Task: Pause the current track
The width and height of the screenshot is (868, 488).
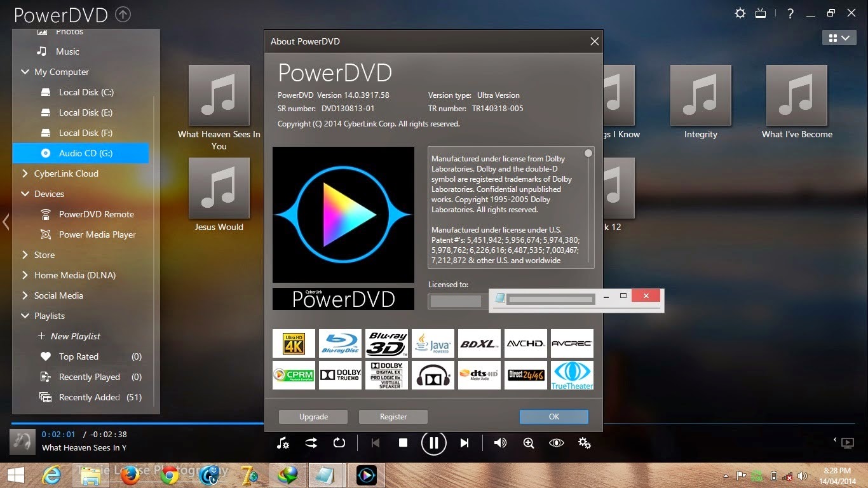Action: click(433, 443)
